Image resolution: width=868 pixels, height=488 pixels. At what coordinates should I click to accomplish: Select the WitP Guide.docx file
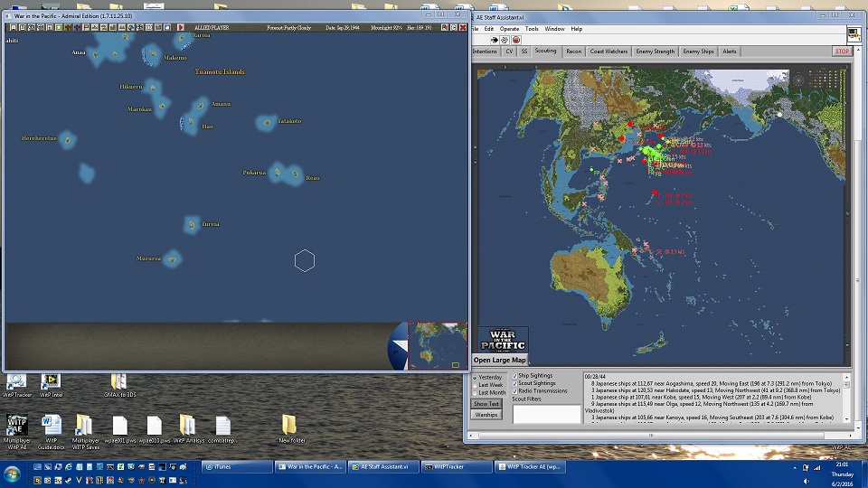51,432
